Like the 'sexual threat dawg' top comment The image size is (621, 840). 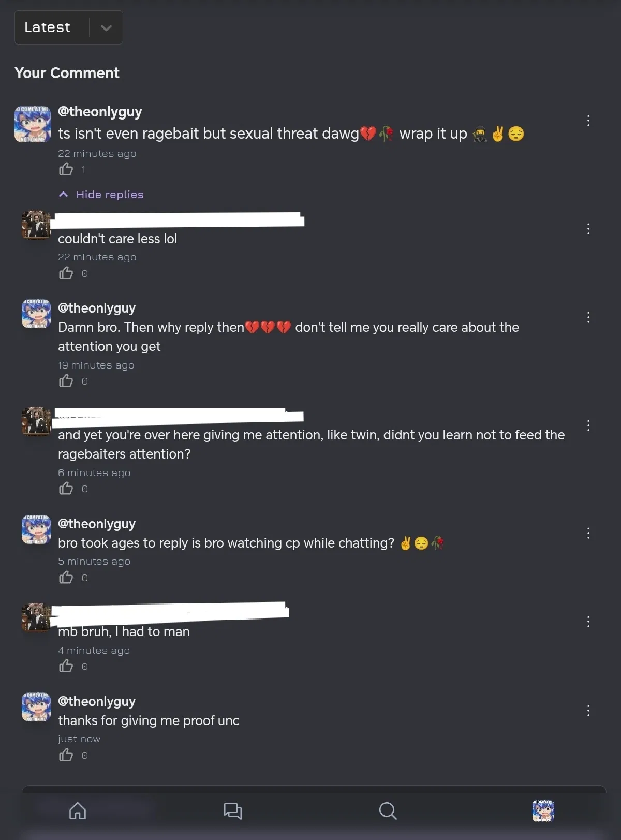tap(66, 169)
